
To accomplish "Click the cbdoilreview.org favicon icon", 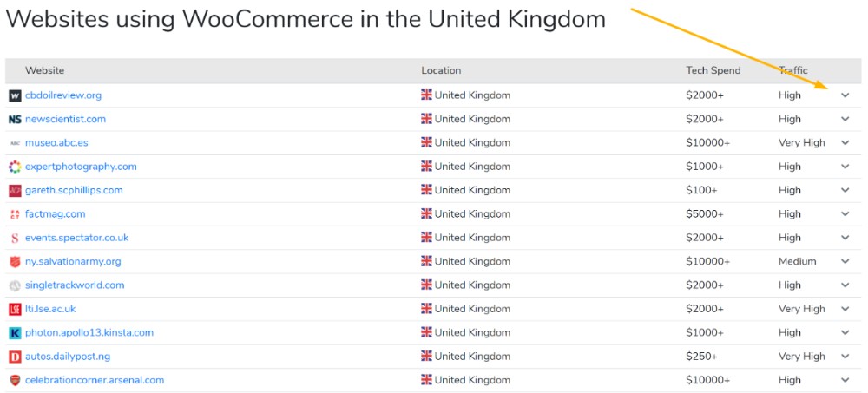I will coord(15,95).
